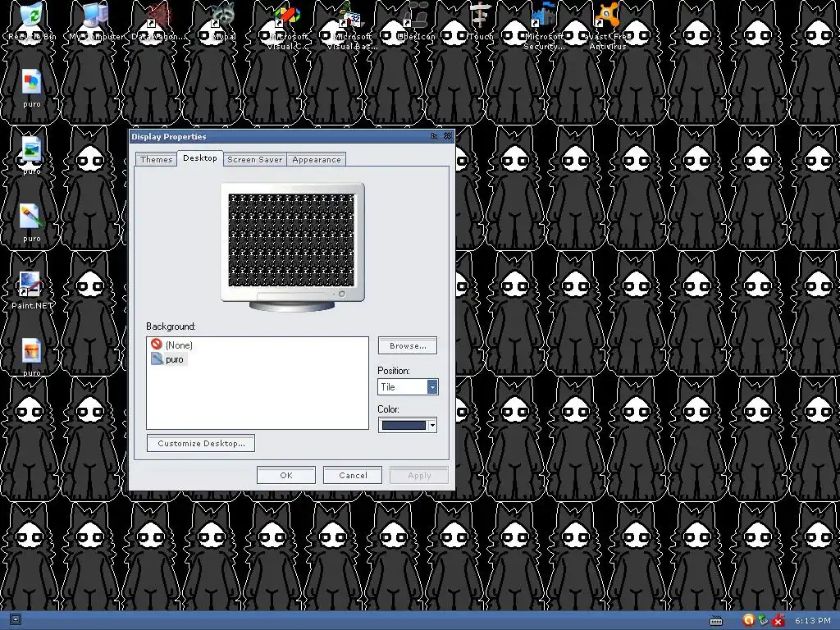Select the puro file with paintbrush icon
840x630 pixels.
click(x=32, y=217)
